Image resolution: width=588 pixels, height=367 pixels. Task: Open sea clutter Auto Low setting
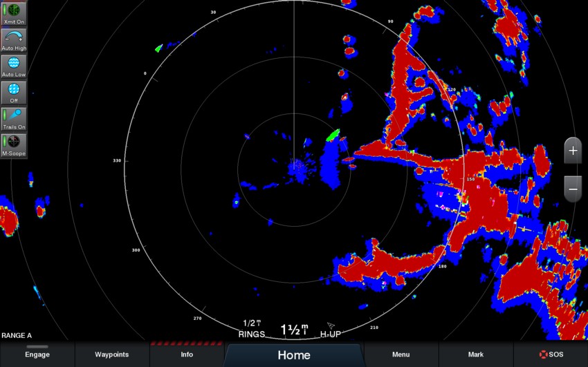13,66
